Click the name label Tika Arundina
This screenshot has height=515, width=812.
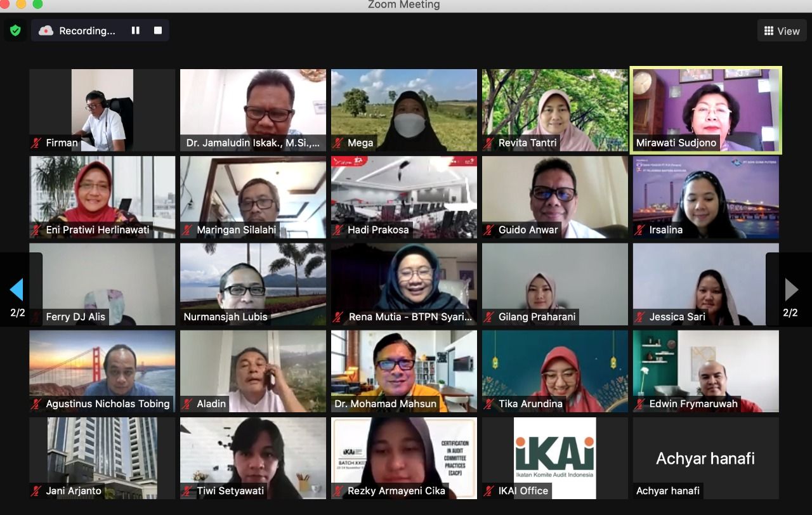[530, 403]
